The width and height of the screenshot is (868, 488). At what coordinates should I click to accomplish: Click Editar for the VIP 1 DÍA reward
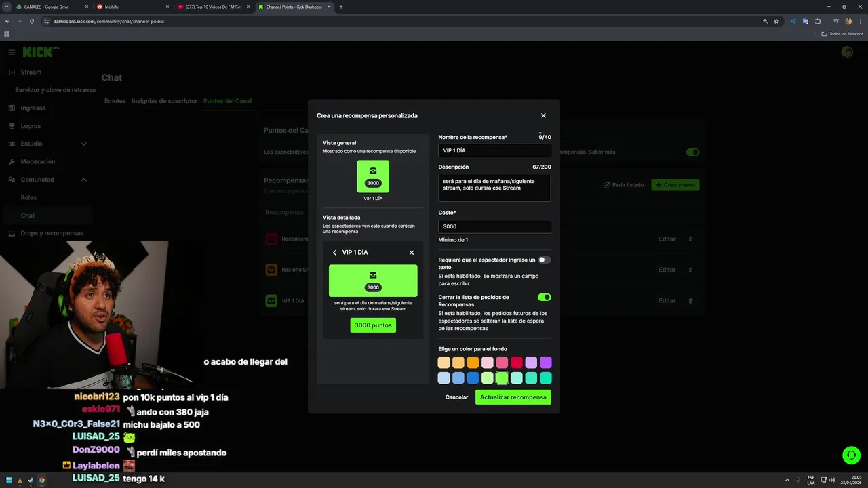pos(667,301)
